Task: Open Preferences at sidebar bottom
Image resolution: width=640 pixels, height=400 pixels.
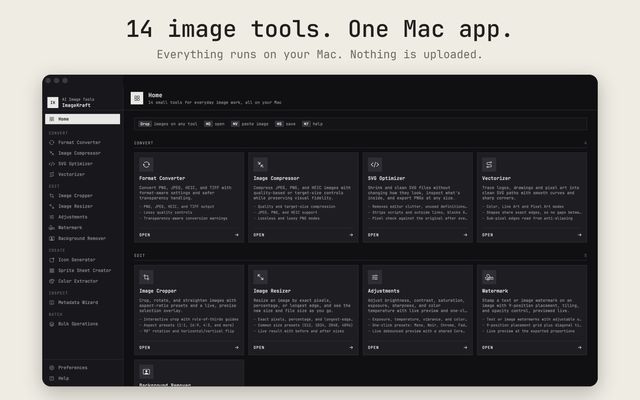Action: click(x=82, y=367)
